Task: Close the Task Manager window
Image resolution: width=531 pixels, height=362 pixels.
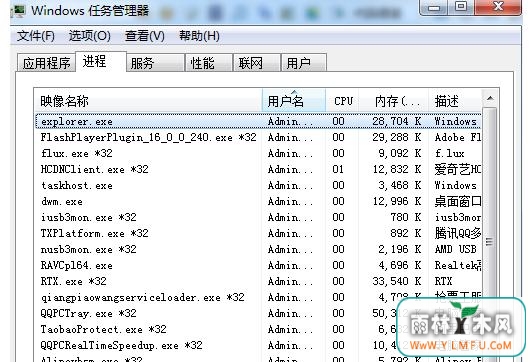Action: 498,7
